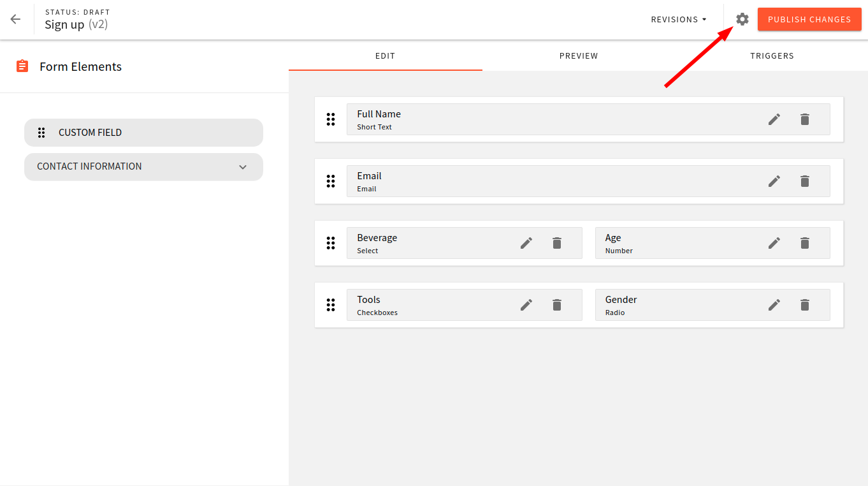
Task: Delete the Age number field
Action: 804,243
